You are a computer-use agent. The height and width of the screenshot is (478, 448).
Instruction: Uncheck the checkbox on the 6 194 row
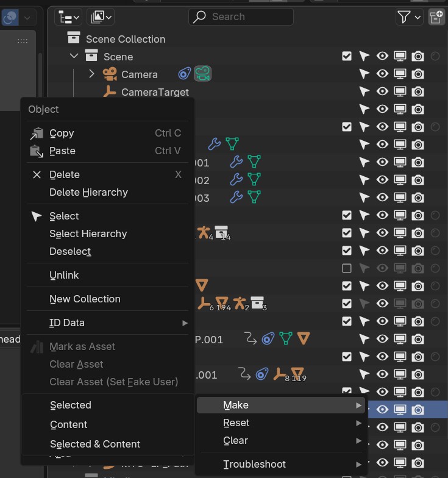coord(347,304)
